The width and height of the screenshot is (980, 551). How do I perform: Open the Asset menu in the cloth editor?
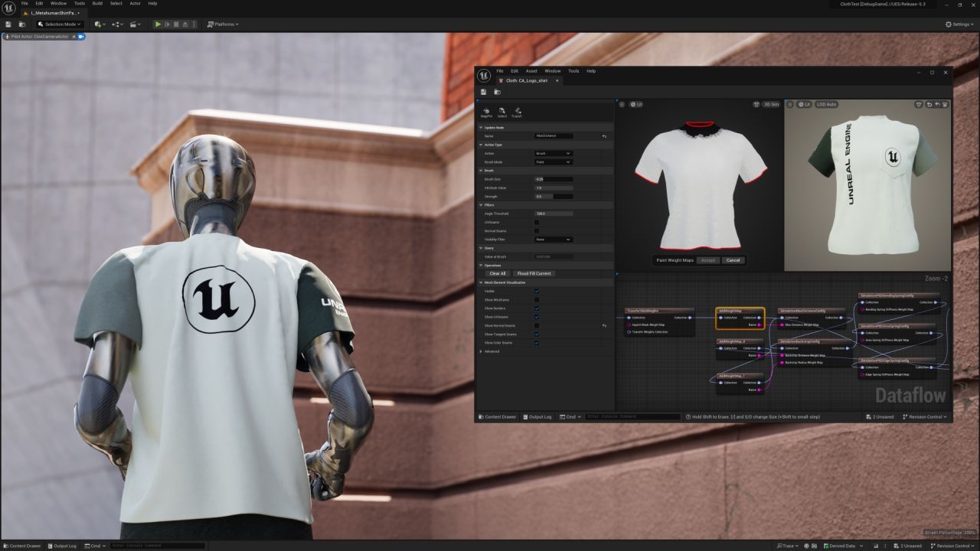pyautogui.click(x=531, y=70)
